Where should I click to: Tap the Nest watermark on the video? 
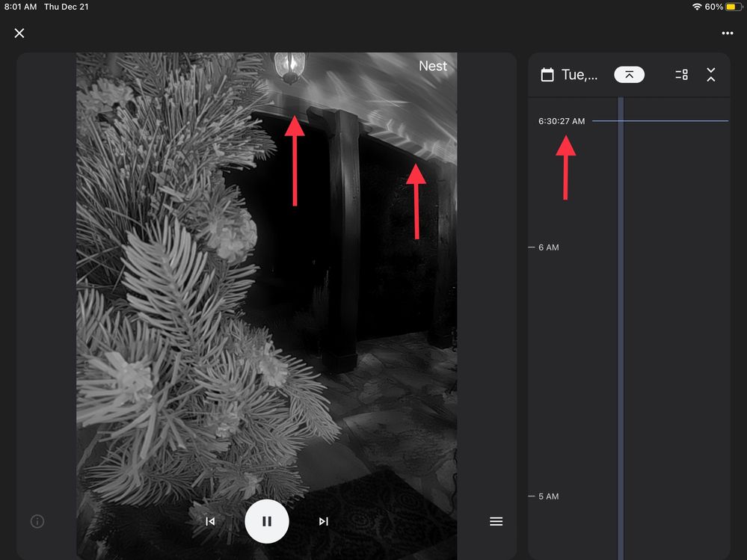pos(432,66)
